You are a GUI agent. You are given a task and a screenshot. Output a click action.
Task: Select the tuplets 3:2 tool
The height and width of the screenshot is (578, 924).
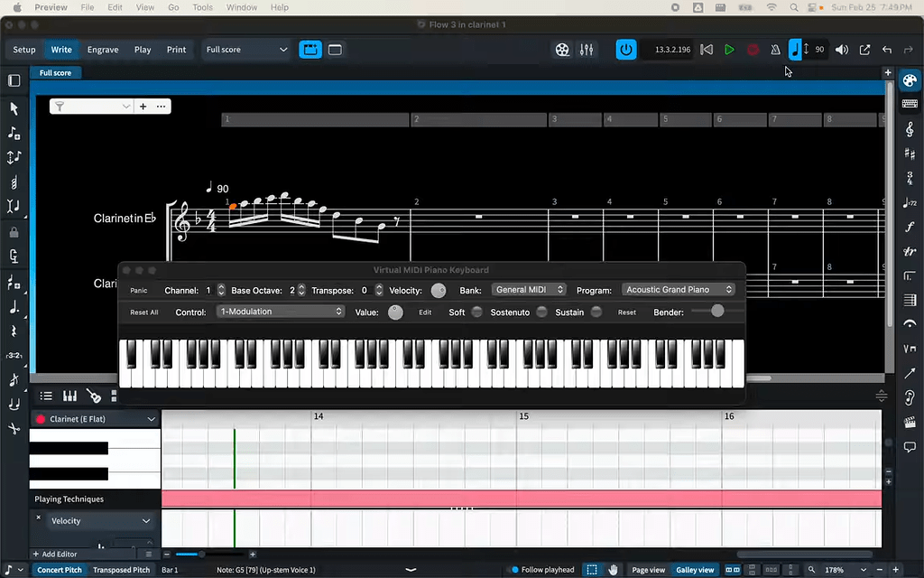pyautogui.click(x=14, y=355)
